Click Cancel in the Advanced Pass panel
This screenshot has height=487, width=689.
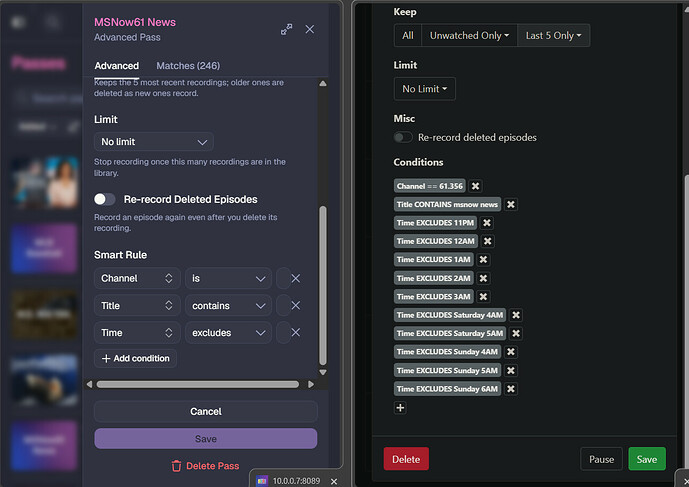tap(206, 411)
